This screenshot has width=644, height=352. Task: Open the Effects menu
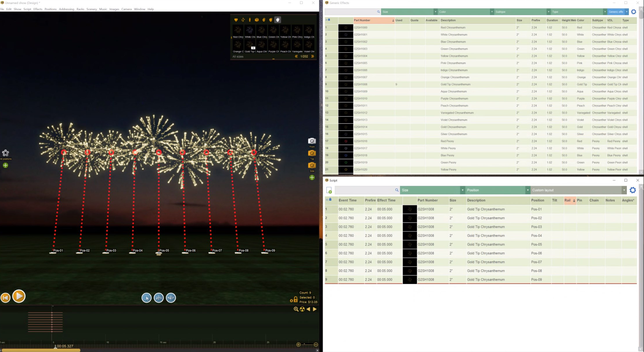click(38, 9)
